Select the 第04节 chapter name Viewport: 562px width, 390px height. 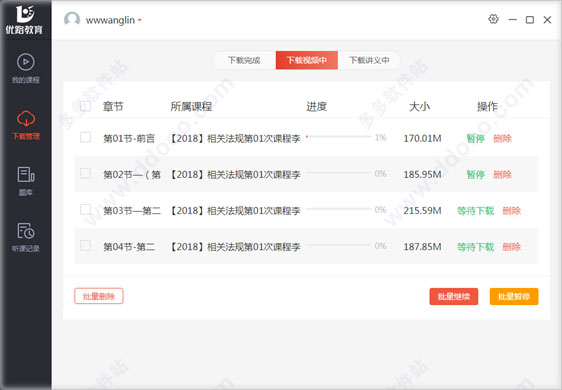pos(129,247)
